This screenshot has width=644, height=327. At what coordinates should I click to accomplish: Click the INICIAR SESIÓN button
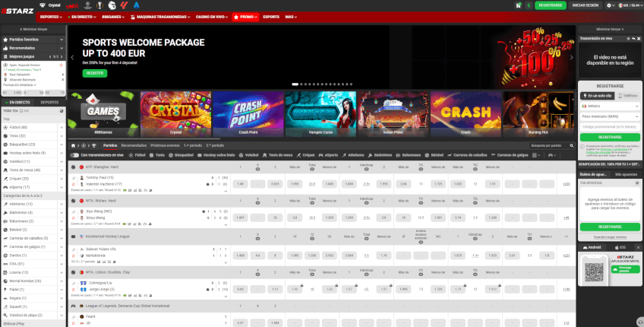tap(586, 5)
